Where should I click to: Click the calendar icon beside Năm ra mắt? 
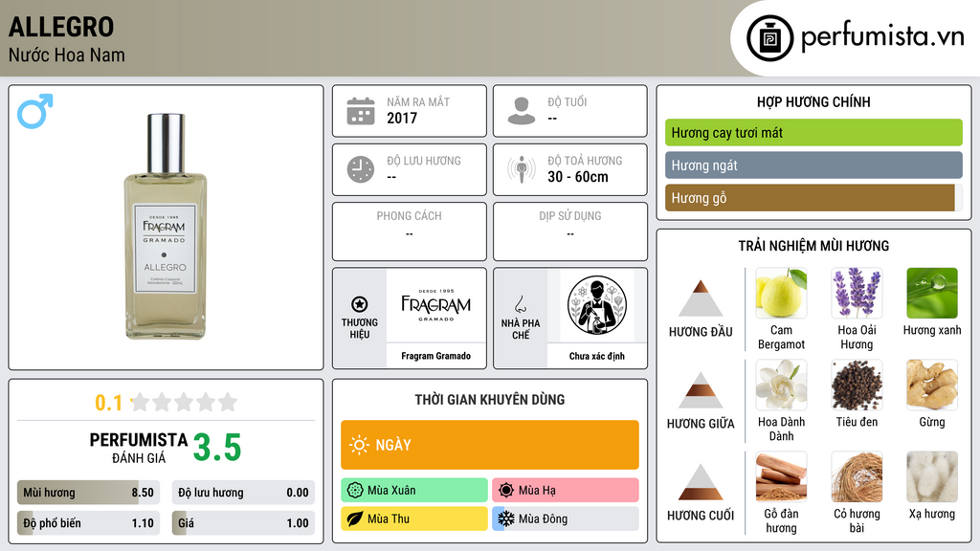coord(361,111)
